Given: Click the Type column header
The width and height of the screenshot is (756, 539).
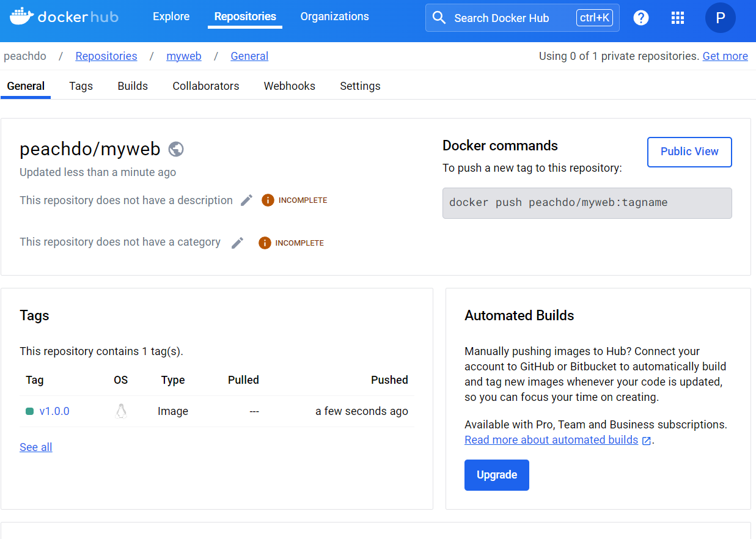Looking at the screenshot, I should pos(173,380).
